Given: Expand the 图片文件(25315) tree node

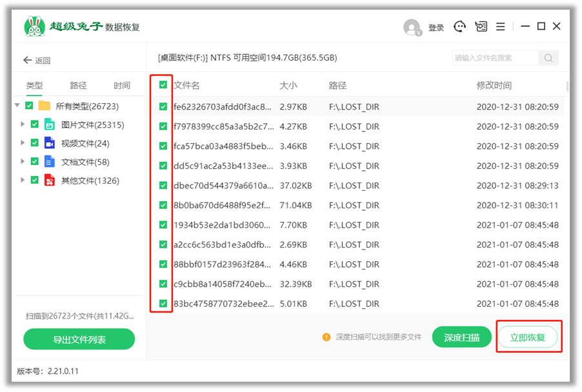Looking at the screenshot, I should [x=23, y=124].
